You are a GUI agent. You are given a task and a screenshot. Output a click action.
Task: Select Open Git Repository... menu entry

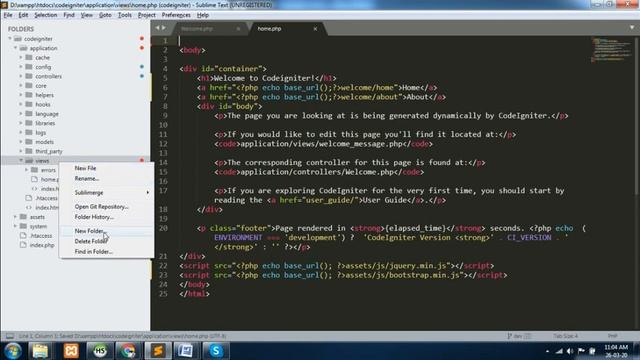[107, 207]
